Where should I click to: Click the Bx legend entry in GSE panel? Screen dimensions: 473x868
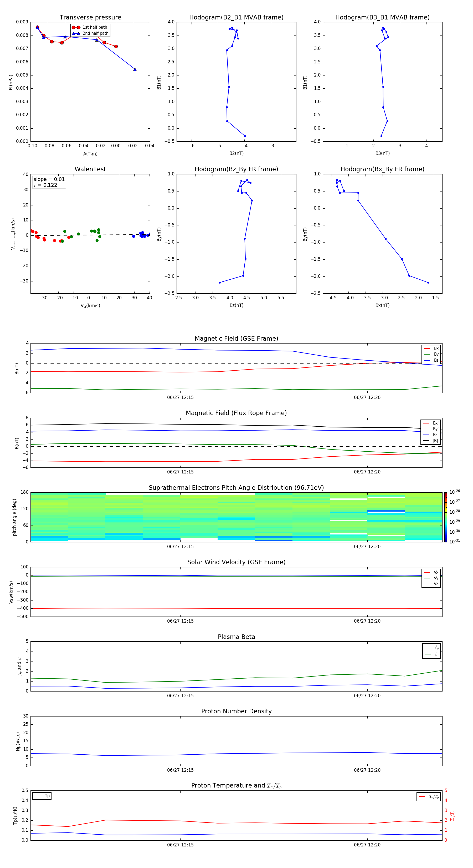click(431, 349)
